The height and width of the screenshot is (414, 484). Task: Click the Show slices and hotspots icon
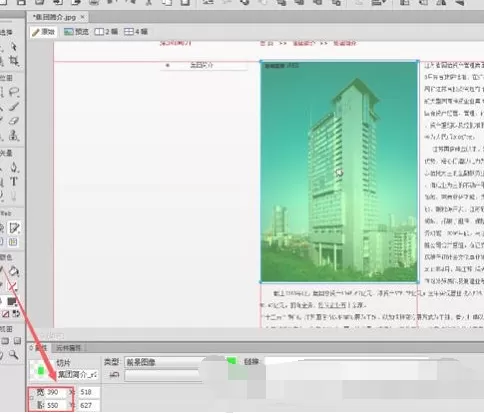point(13,242)
